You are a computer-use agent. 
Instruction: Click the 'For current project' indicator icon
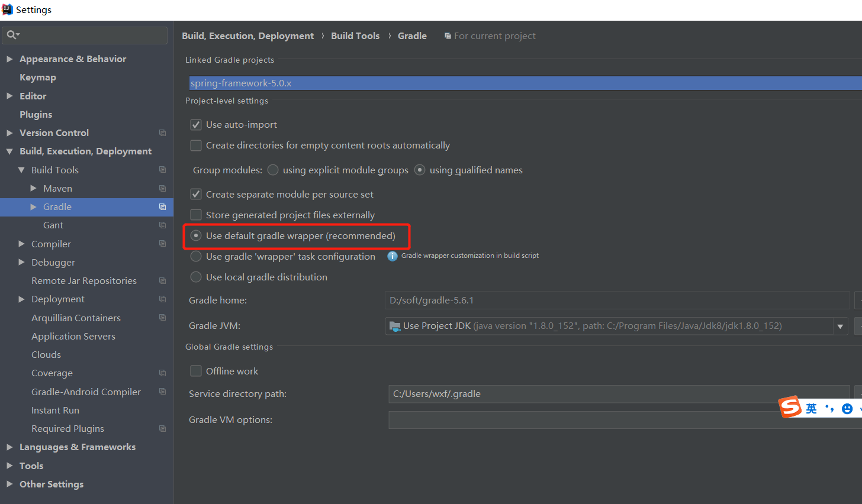click(448, 36)
